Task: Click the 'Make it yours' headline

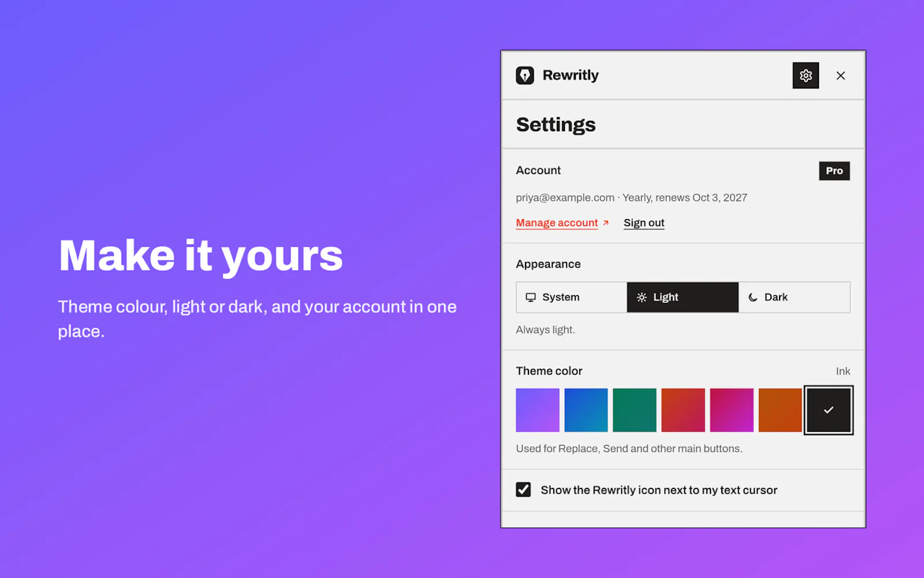Action: (201, 255)
